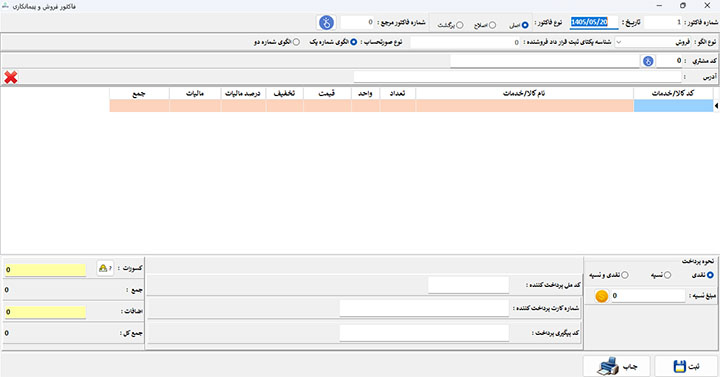Choose الگوی شماره دو radio option
Screen dimensions: 720x377
tap(296, 42)
